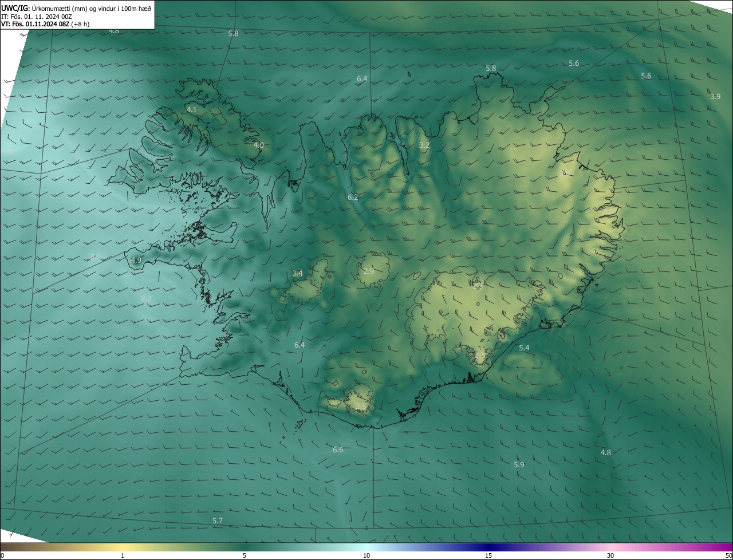This screenshot has height=560, width=733.
Task: Click the 4.0 value label on the map
Action: pos(259,145)
